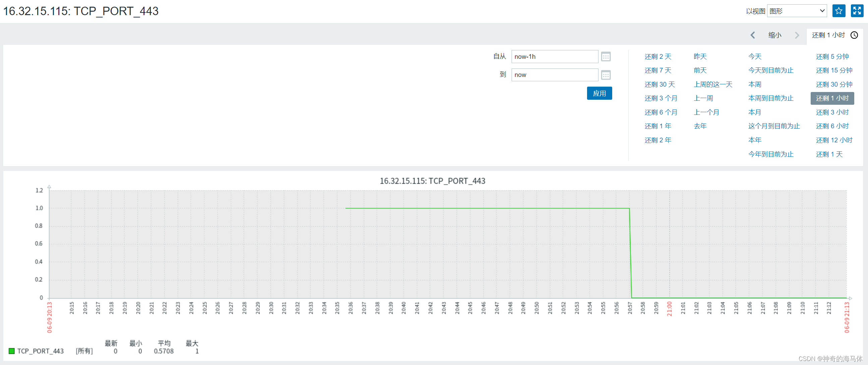The width and height of the screenshot is (868, 365).
Task: Toggle the 还剩 1 小时 time selector tab
Action: [x=828, y=35]
